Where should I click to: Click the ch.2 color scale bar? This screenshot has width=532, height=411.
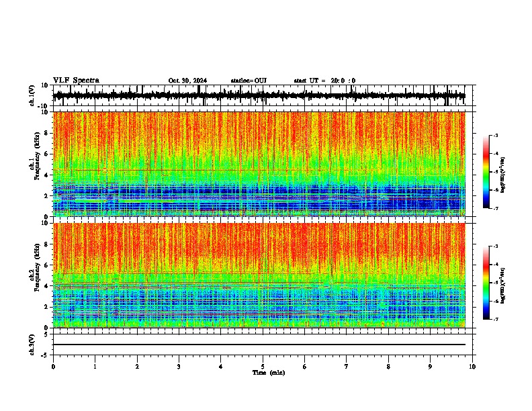(x=486, y=283)
